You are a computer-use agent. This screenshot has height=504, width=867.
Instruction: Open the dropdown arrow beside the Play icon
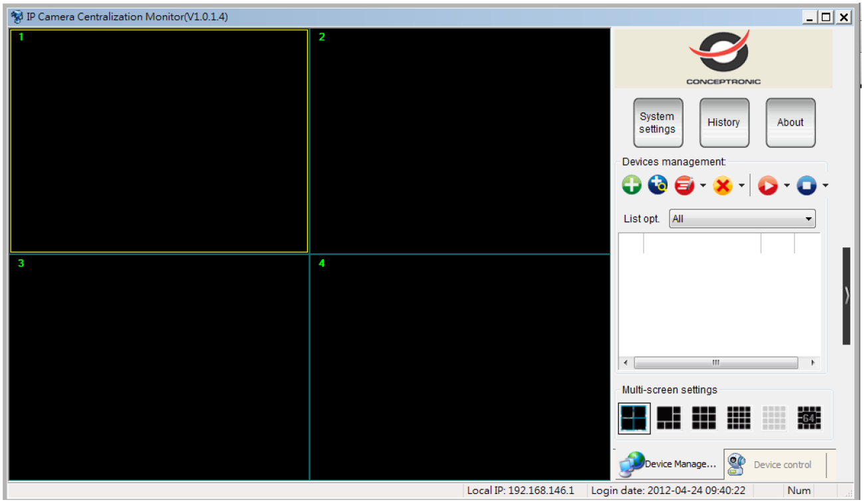[787, 186]
